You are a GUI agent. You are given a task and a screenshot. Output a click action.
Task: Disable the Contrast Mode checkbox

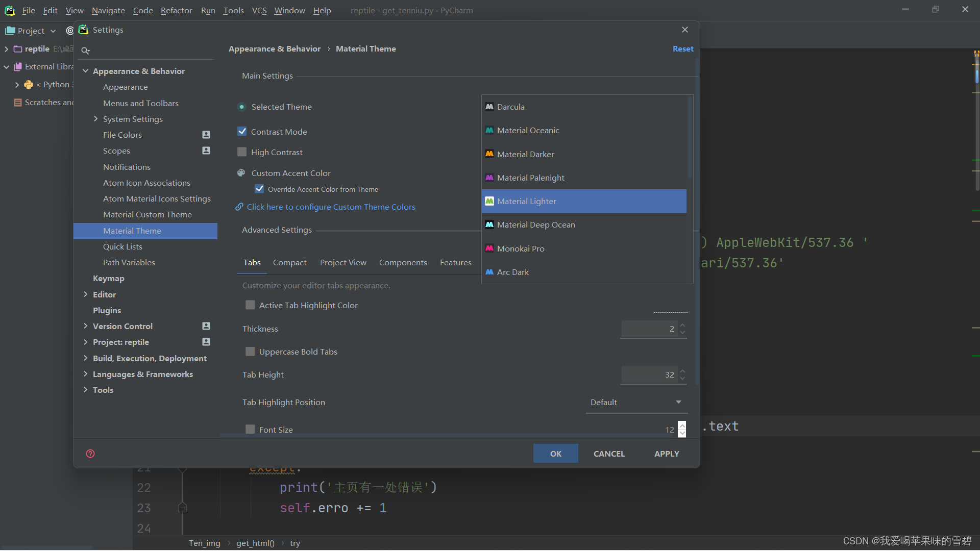coord(242,132)
